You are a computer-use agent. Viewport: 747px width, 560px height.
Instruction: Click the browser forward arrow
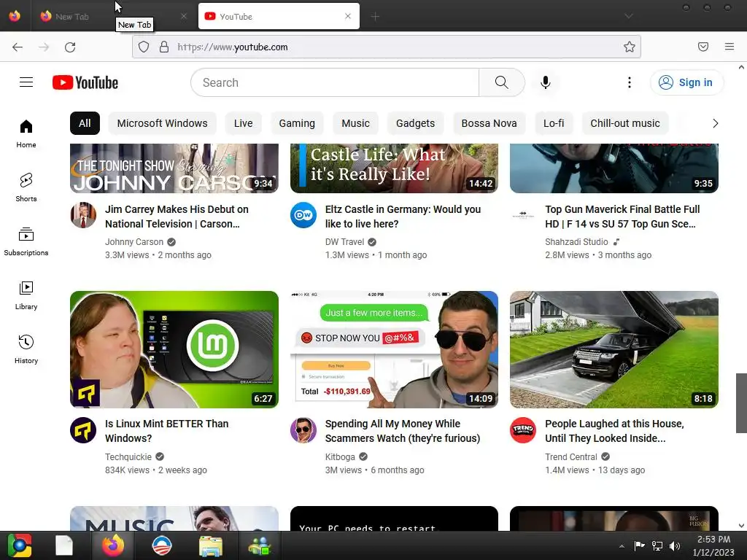(x=44, y=47)
